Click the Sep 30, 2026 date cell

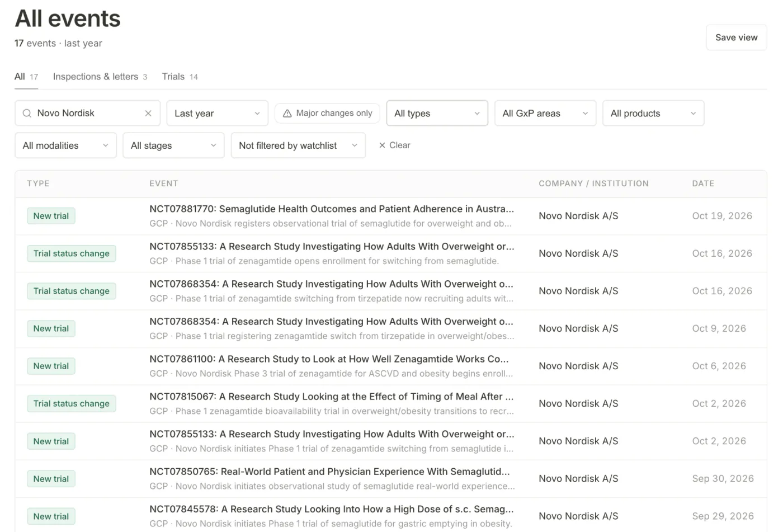pyautogui.click(x=723, y=478)
